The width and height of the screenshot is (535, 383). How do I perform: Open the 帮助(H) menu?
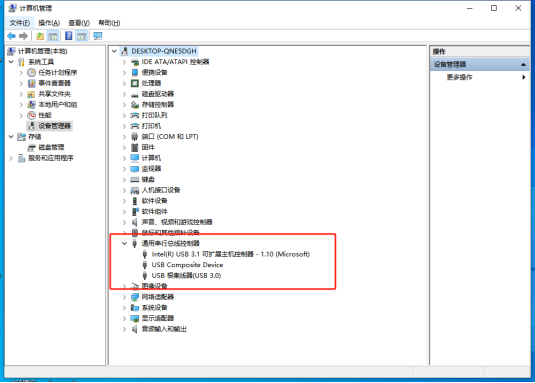[109, 23]
